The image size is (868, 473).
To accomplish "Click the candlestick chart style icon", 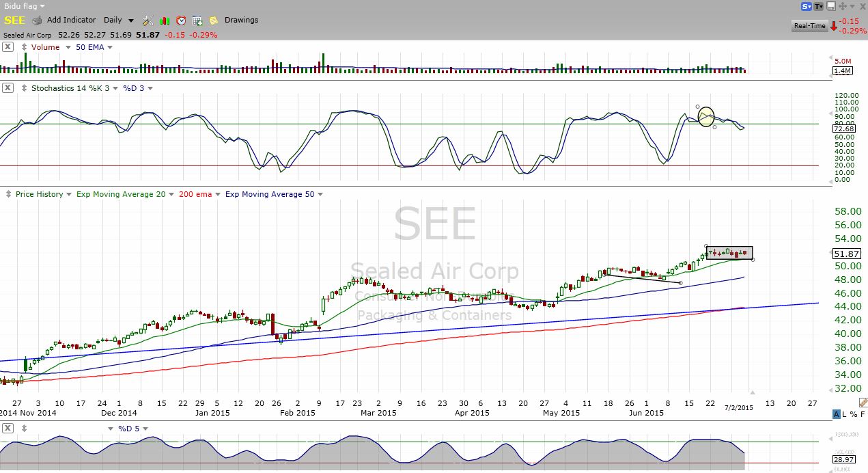I will pyautogui.click(x=165, y=21).
